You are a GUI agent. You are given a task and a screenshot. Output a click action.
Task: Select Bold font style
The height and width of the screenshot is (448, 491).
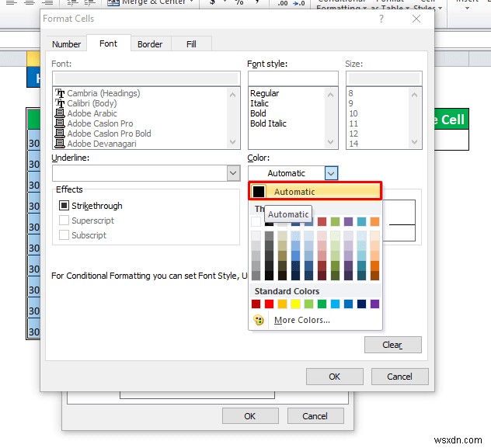tap(258, 113)
